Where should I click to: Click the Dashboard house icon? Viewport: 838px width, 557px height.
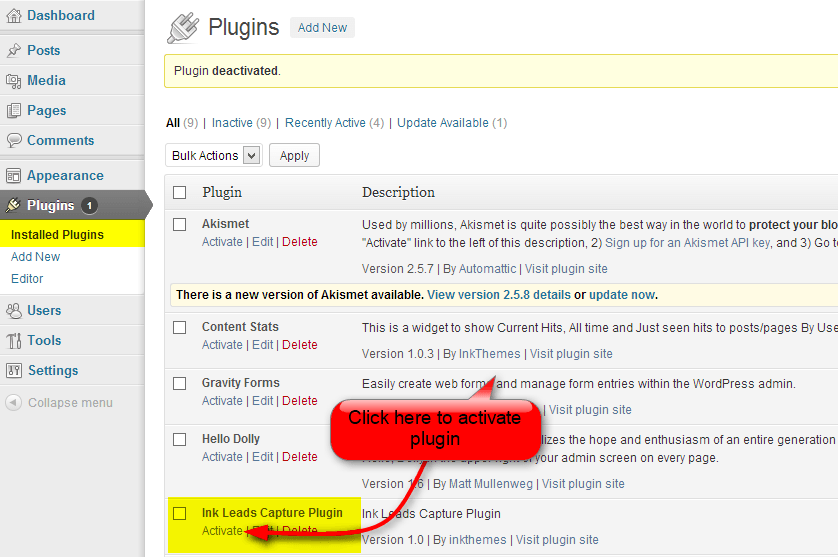pyautogui.click(x=14, y=16)
